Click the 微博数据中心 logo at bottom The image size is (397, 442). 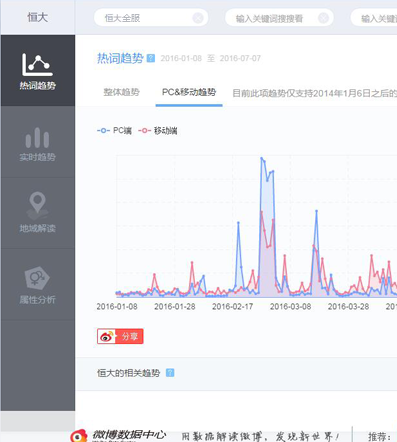pos(119,435)
